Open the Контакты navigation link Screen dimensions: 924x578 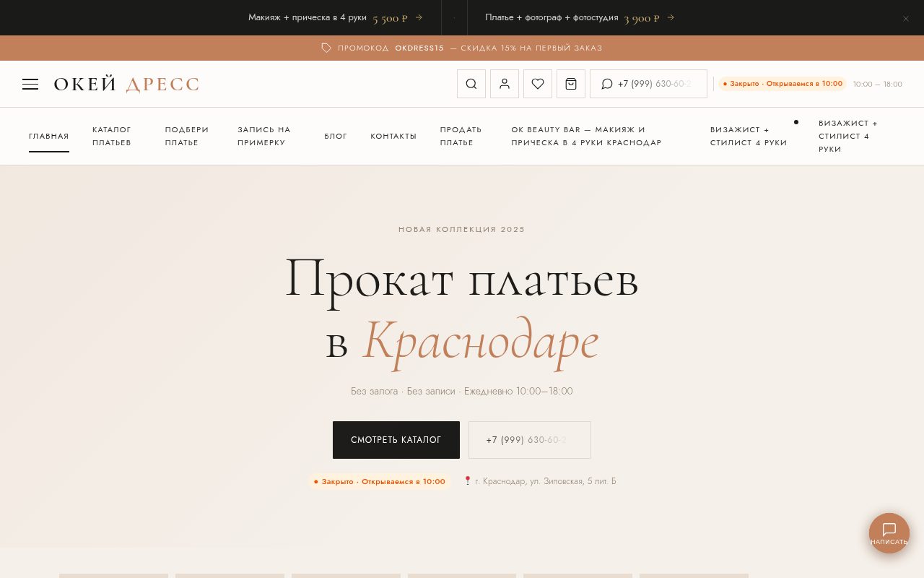click(393, 136)
